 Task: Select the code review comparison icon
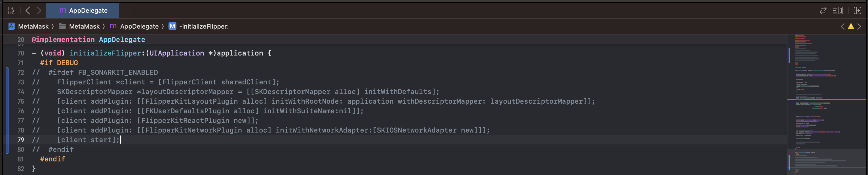[823, 10]
